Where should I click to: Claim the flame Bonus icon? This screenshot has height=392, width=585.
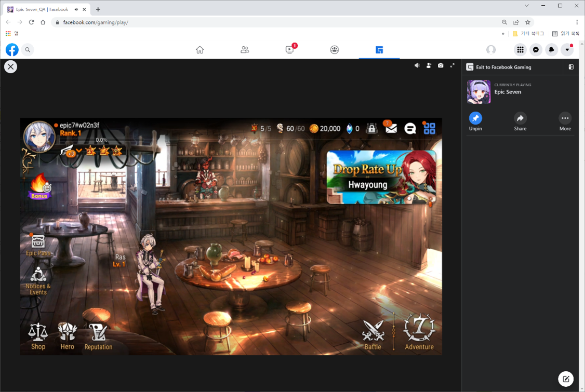coord(39,186)
